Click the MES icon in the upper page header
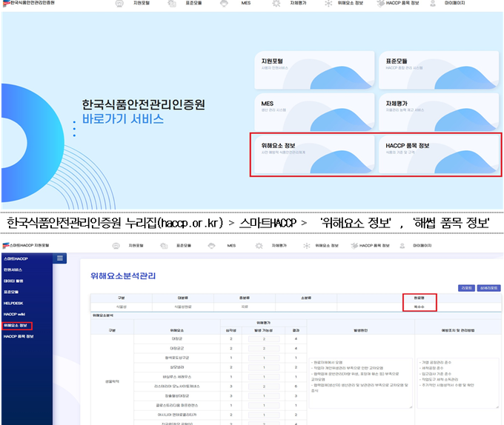This screenshot has width=504, height=425. 224,3
